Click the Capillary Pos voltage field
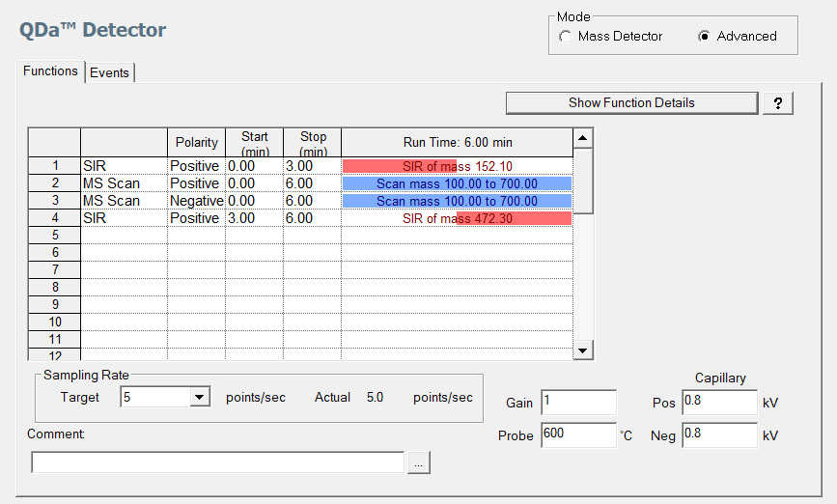The image size is (837, 504). tap(719, 402)
